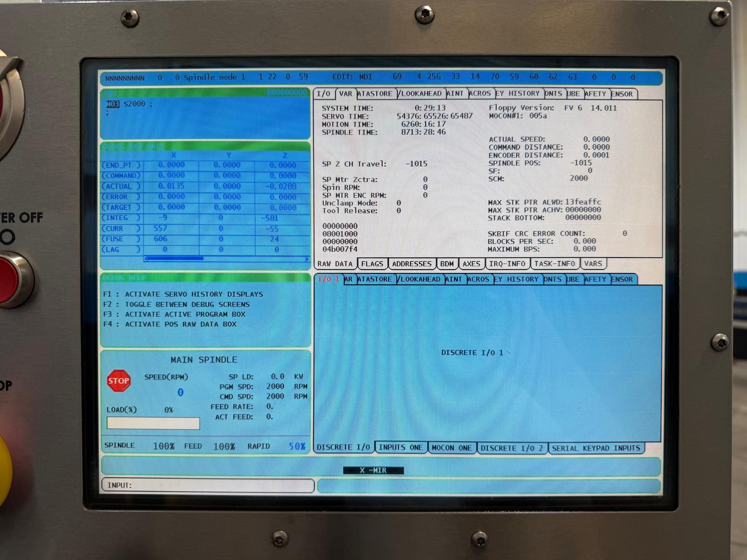Select the DISCRETE I/O tab below the blue panel
Screen dimensions: 747x560
point(344,447)
